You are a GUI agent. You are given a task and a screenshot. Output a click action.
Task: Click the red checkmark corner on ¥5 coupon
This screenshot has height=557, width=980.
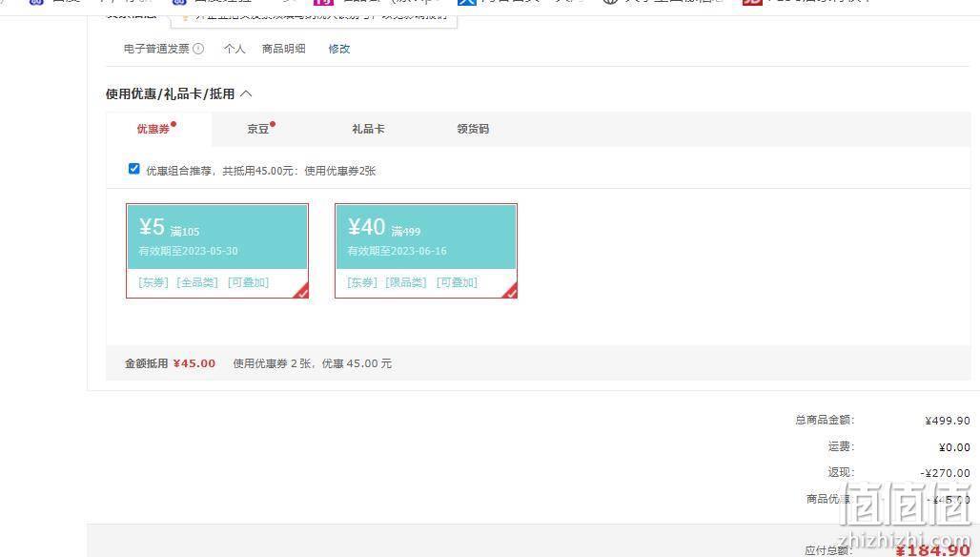point(301,291)
